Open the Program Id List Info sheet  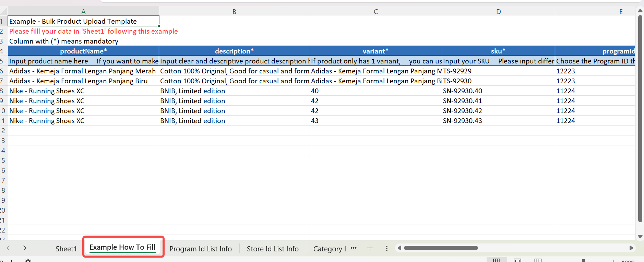pyautogui.click(x=201, y=249)
